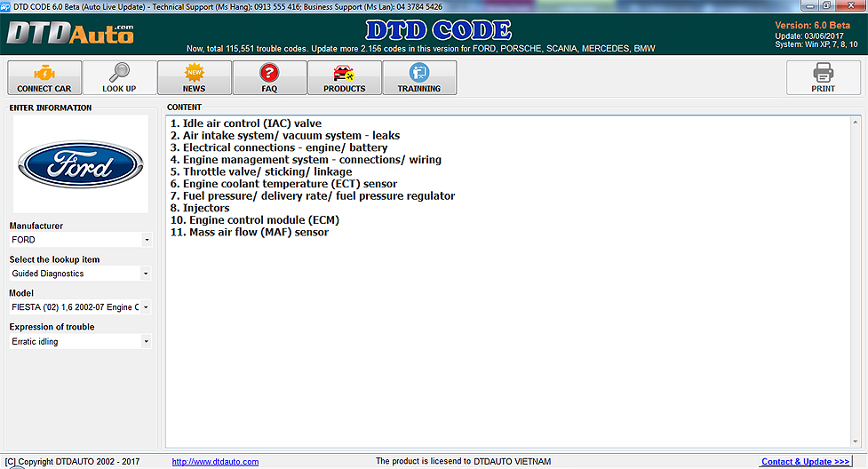
Task: Select line 10 Engine control module (ECM)
Action: tap(255, 220)
